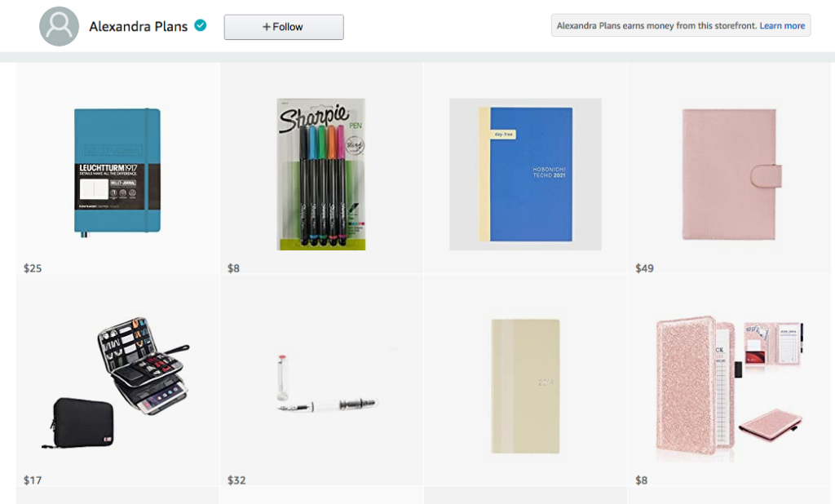Select the beige slim planner product
The width and height of the screenshot is (835, 504).
pos(526,387)
